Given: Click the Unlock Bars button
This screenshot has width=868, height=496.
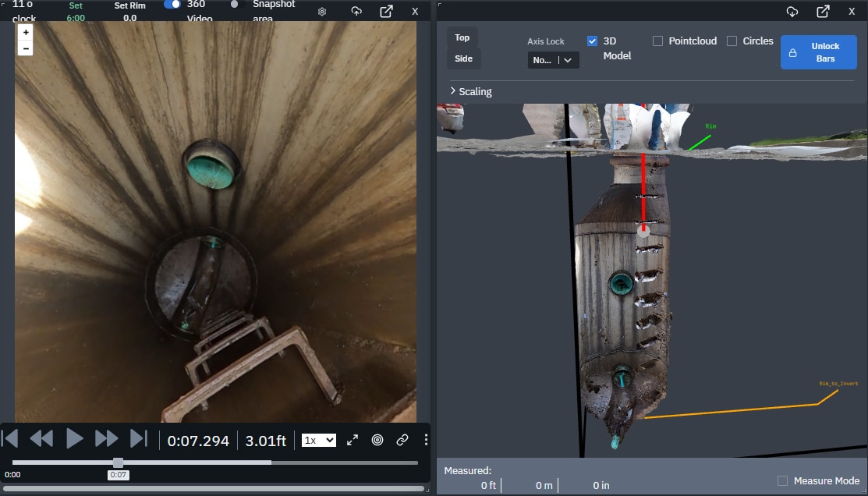Looking at the screenshot, I should click(x=818, y=52).
